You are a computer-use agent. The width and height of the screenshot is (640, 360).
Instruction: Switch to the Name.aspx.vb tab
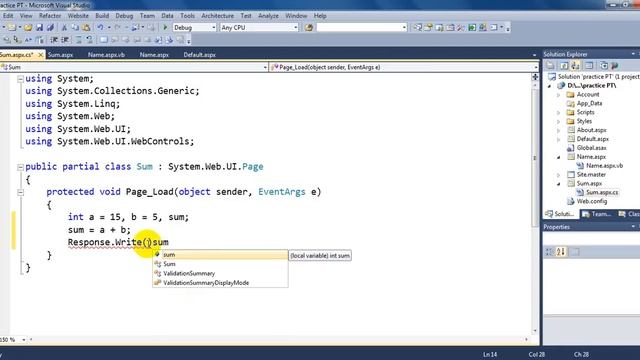point(107,55)
